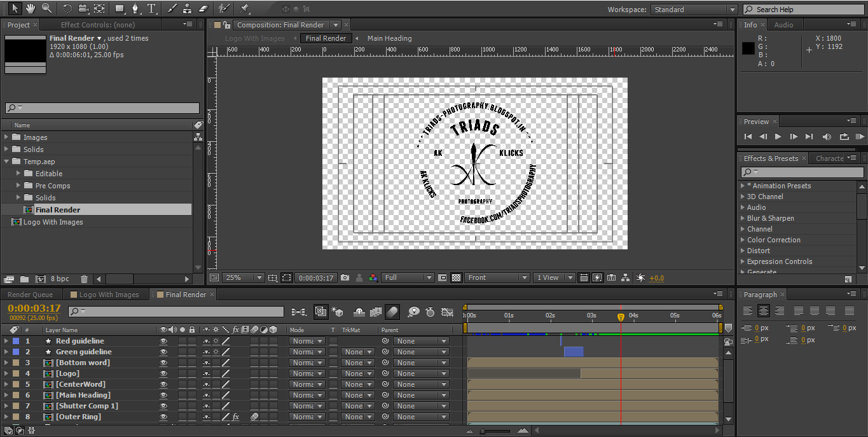Click the current time indicator in timeline
Image resolution: width=868 pixels, height=437 pixels.
click(x=621, y=316)
